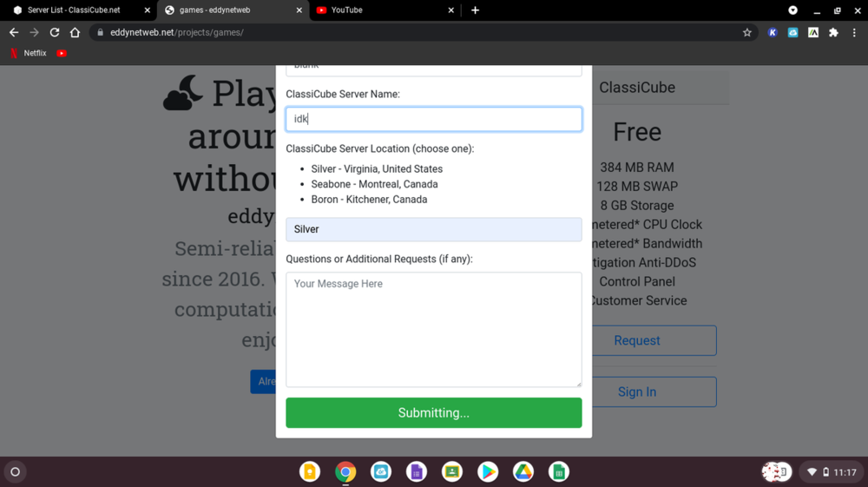Image resolution: width=868 pixels, height=487 pixels.
Task: Open Google Forms from the shelf
Action: coord(417,472)
